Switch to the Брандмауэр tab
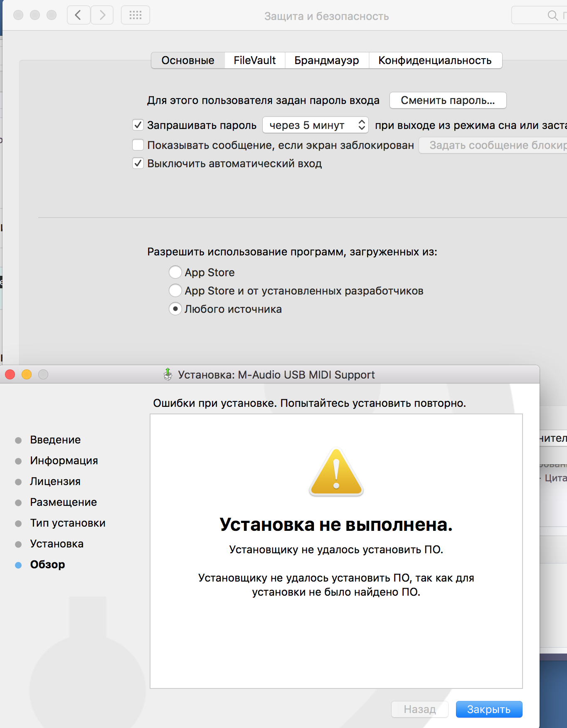 coord(327,60)
